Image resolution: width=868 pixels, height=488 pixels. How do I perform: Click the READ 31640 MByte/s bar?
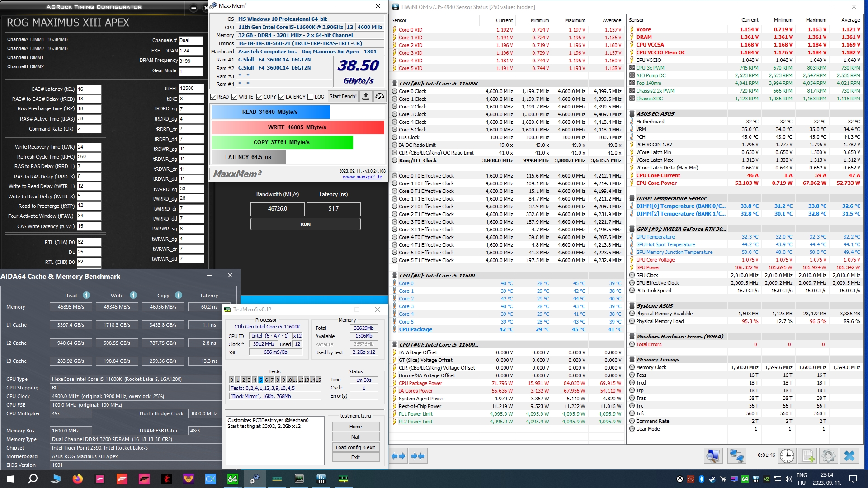pyautogui.click(x=270, y=112)
